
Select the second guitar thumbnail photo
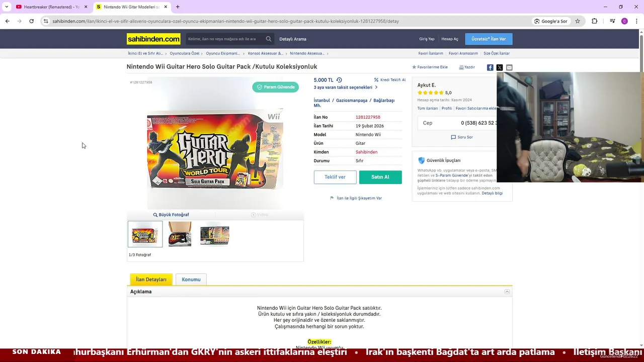[180, 234]
